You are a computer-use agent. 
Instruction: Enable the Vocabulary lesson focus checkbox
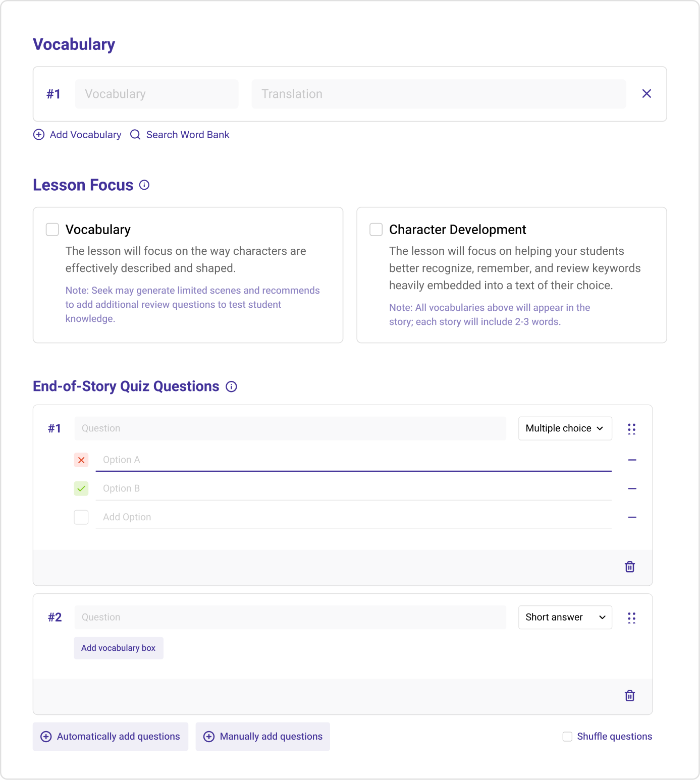point(52,230)
